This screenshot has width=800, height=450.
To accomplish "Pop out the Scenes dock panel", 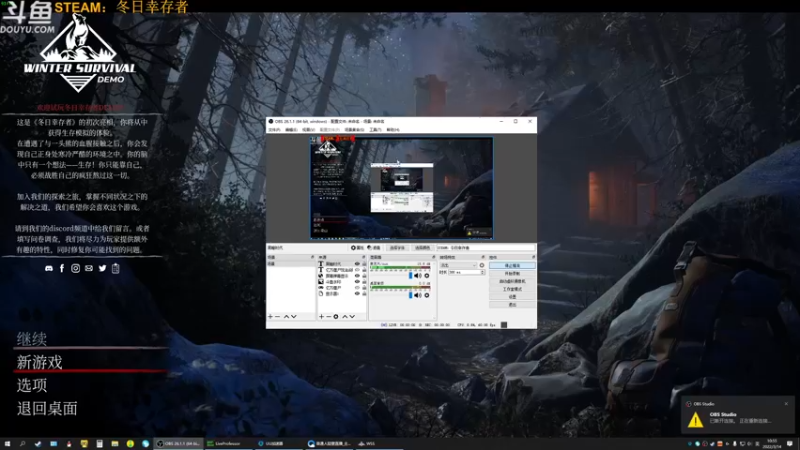I will pos(313,257).
